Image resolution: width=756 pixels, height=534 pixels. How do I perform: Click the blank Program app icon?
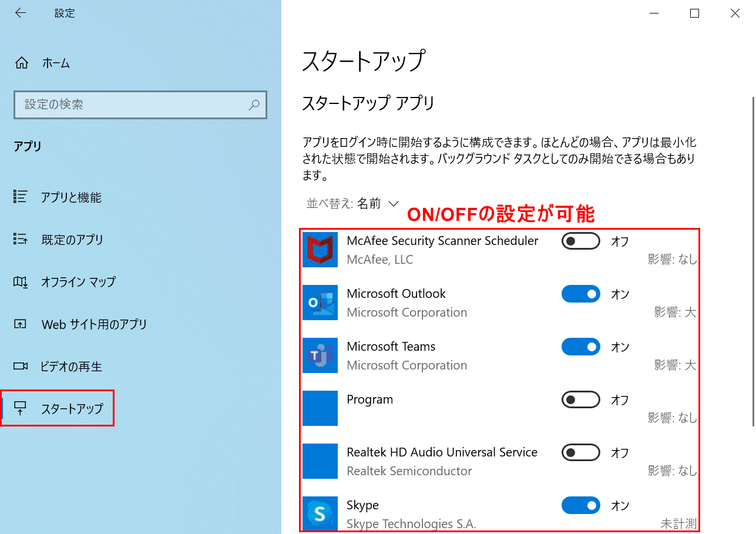click(320, 408)
